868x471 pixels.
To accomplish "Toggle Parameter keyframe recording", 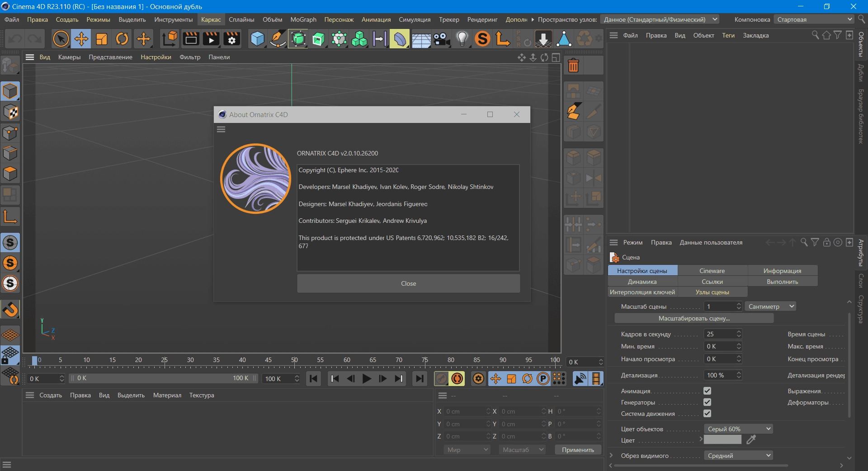I will (543, 379).
